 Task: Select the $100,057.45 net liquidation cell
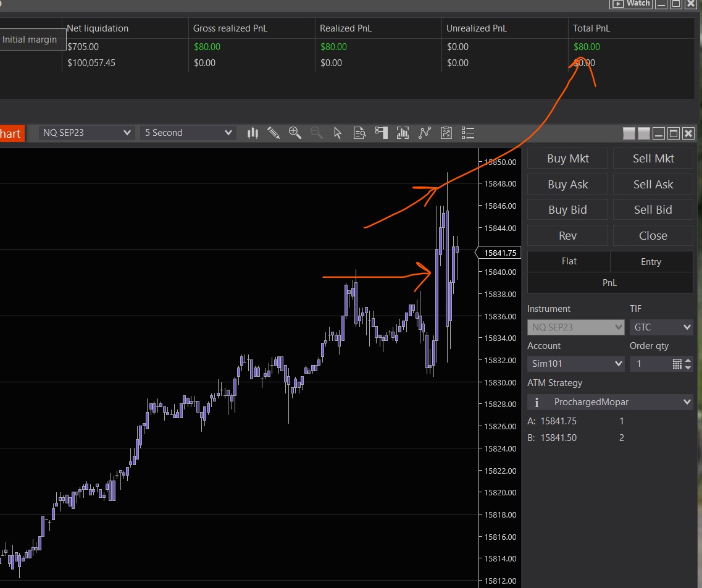[91, 63]
